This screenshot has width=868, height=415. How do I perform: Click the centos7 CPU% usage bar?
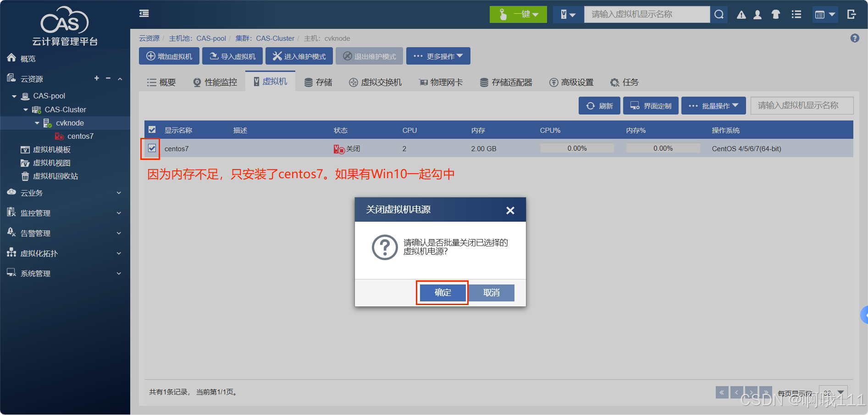577,148
